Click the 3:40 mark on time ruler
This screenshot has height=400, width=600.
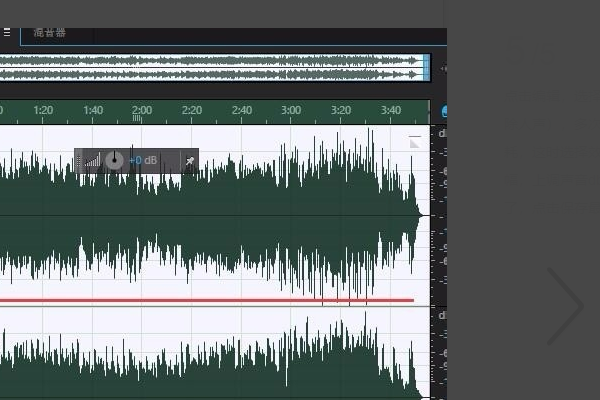391,110
